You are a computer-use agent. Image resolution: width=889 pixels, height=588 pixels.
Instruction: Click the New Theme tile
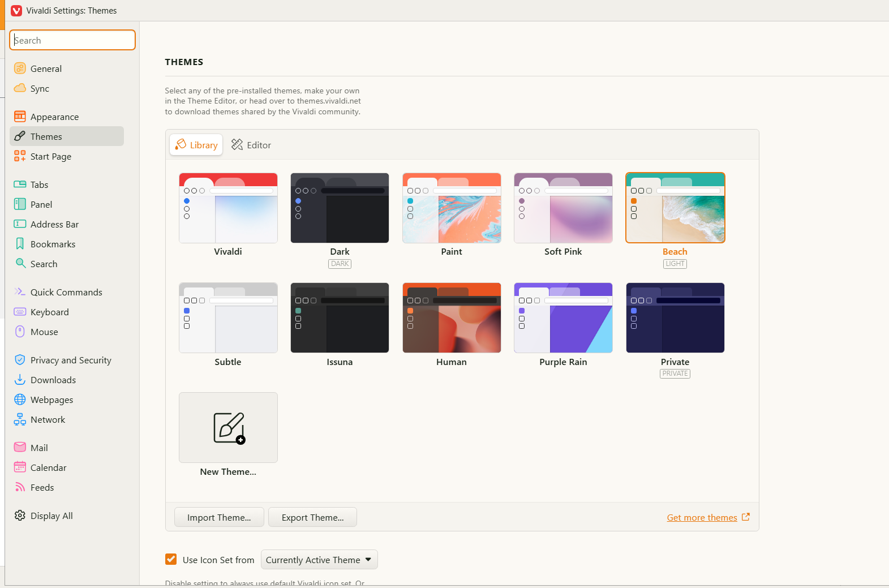pos(228,427)
